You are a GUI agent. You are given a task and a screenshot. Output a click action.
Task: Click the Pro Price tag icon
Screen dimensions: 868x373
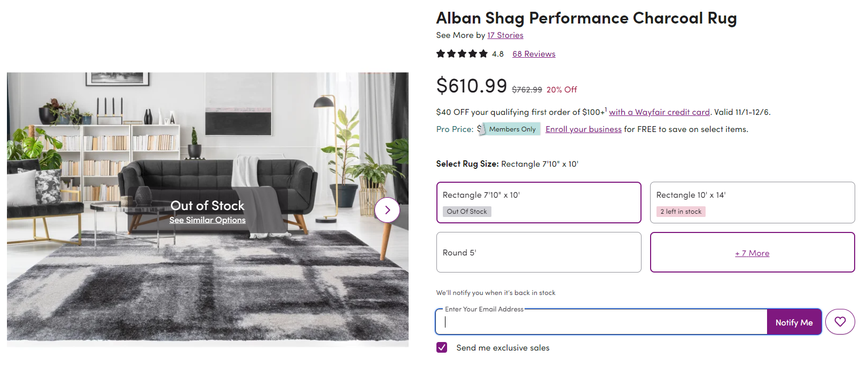click(x=481, y=129)
